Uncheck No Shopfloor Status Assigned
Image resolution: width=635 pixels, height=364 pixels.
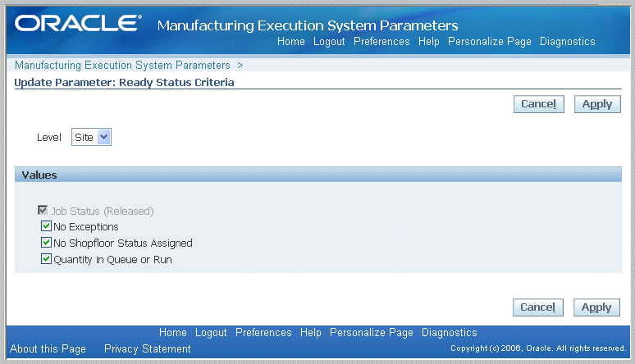tap(46, 242)
